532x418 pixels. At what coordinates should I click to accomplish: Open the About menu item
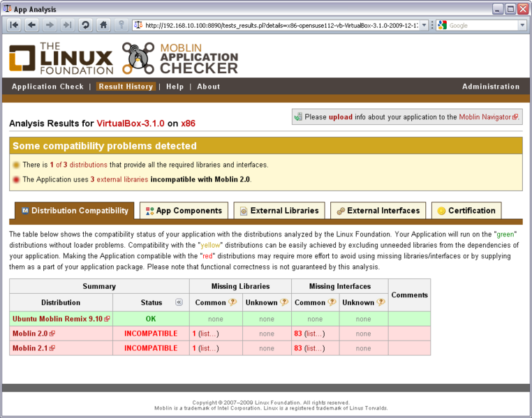click(209, 87)
